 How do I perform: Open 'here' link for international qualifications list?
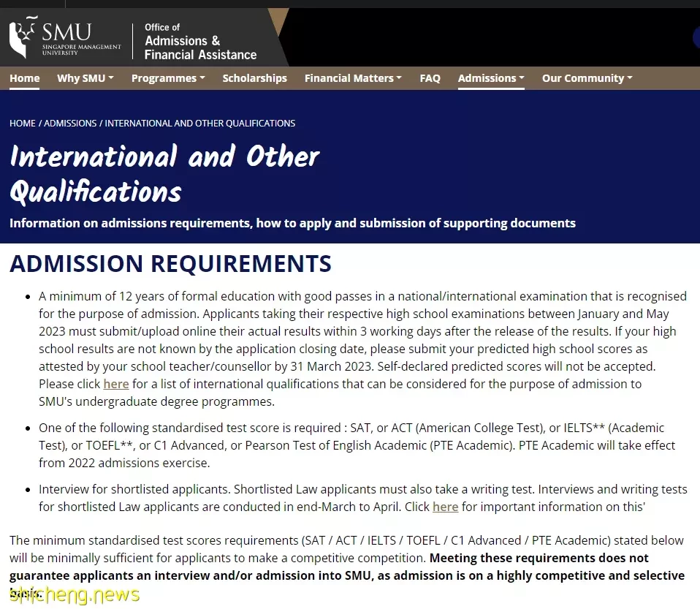pos(116,384)
